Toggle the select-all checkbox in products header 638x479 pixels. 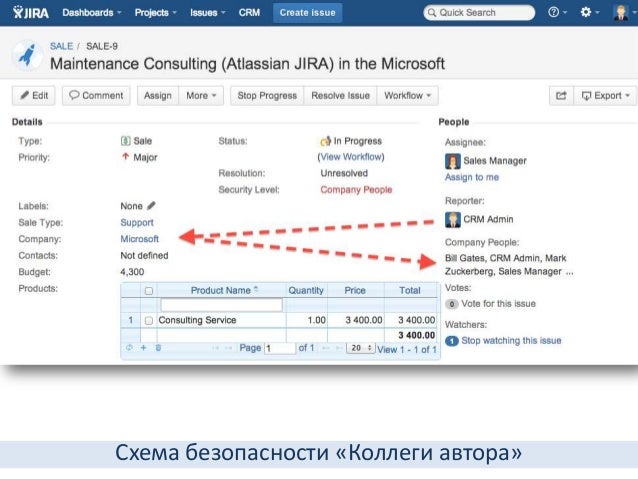149,291
